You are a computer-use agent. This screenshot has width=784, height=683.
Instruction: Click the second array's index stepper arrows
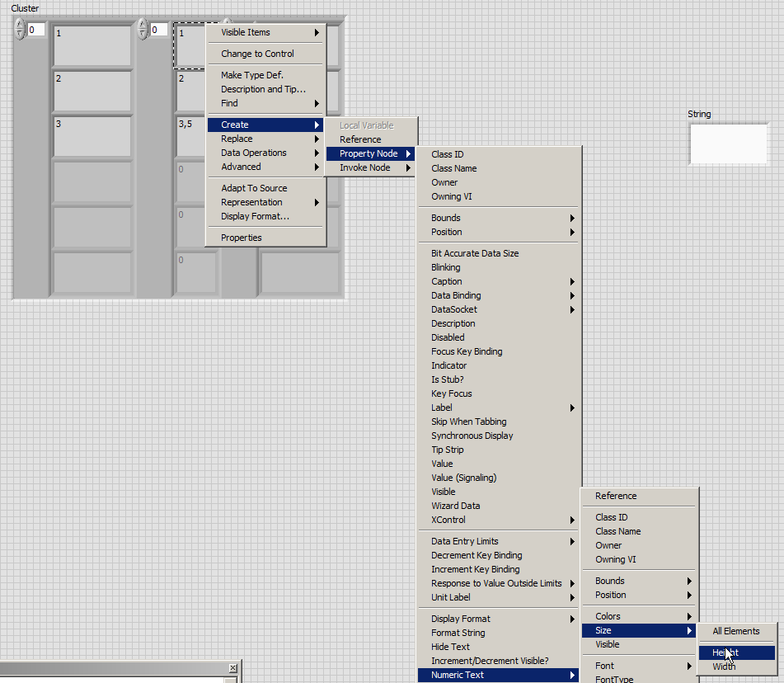coord(142,30)
